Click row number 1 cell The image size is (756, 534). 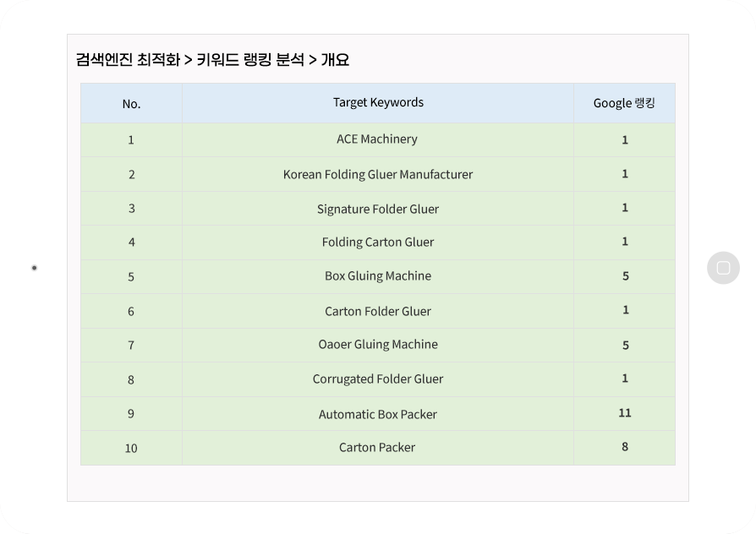tap(131, 139)
